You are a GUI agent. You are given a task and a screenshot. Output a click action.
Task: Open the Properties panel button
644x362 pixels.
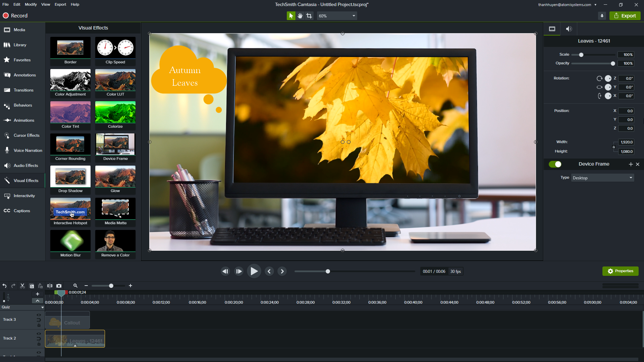[x=621, y=271]
